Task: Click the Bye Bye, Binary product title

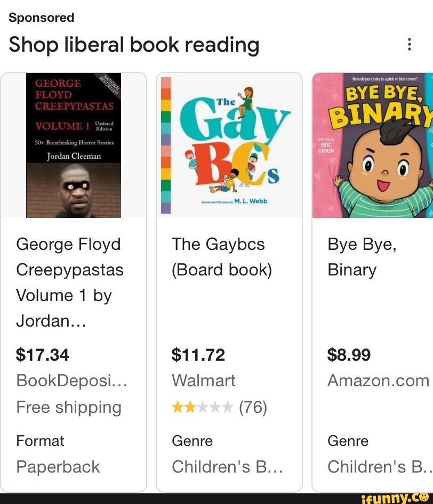Action: tap(362, 257)
